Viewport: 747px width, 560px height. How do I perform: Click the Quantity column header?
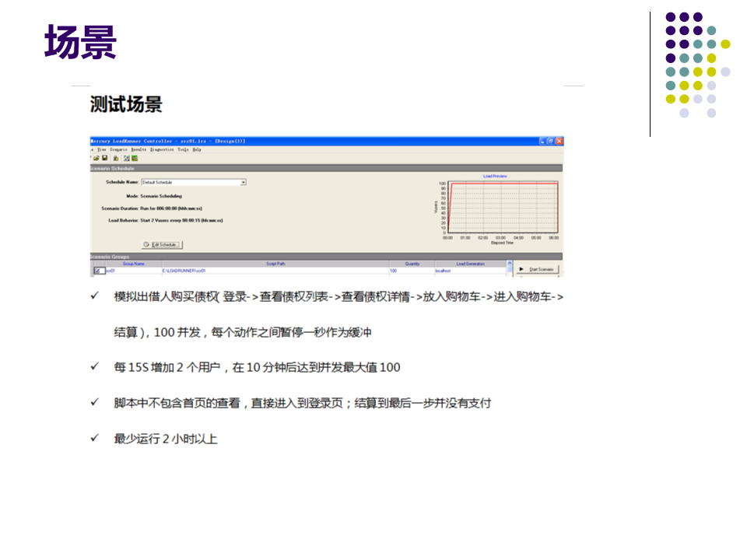pos(412,264)
